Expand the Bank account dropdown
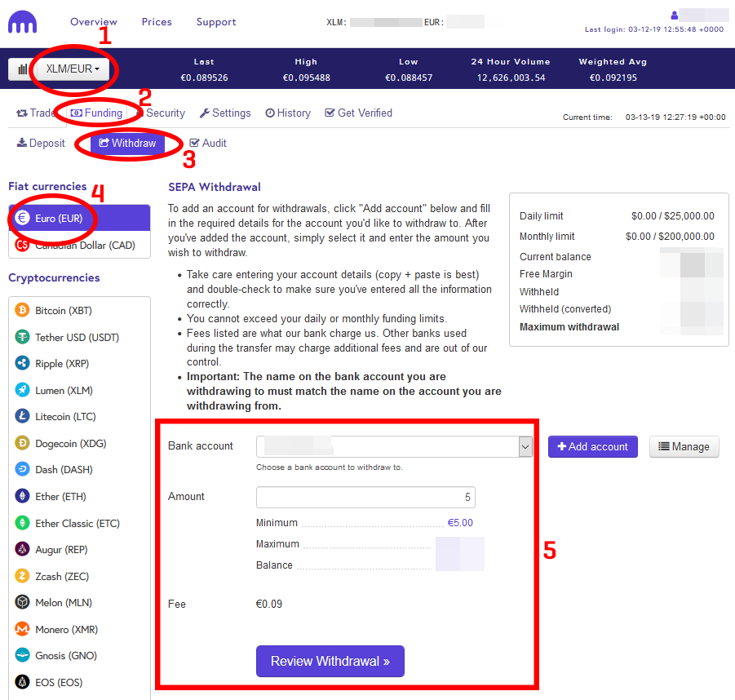 tap(394, 446)
